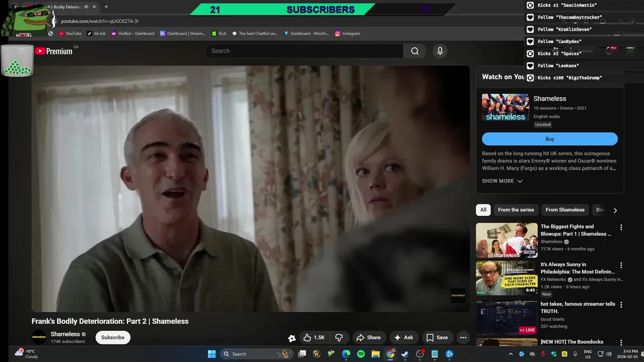Like the video with the 1.5K thumbs-up
Viewport: 644px width, 362px height.
tap(313, 337)
